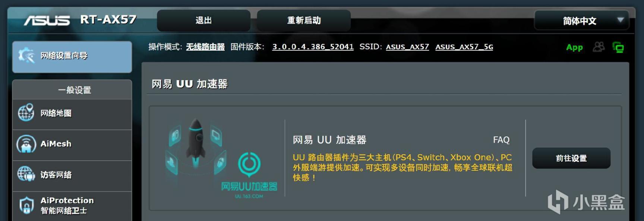The height and width of the screenshot is (221, 644).
Task: Open the FAQ link
Action: tap(501, 140)
